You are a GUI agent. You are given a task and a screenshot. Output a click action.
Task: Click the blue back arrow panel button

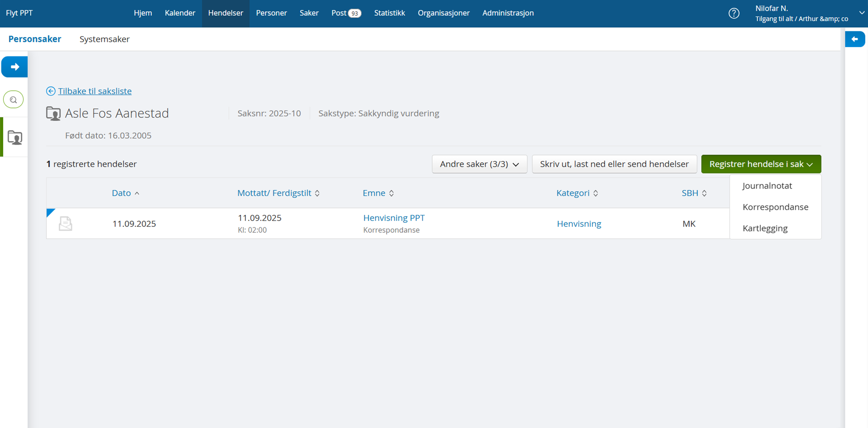tap(854, 39)
